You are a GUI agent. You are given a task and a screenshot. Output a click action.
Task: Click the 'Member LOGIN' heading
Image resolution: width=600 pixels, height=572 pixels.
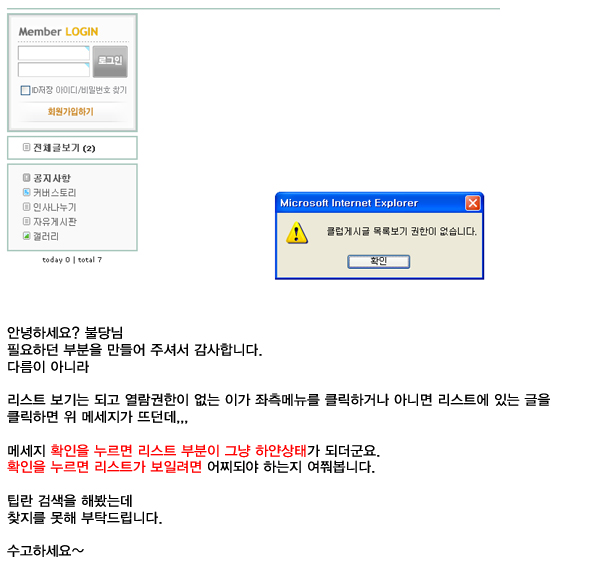point(59,32)
